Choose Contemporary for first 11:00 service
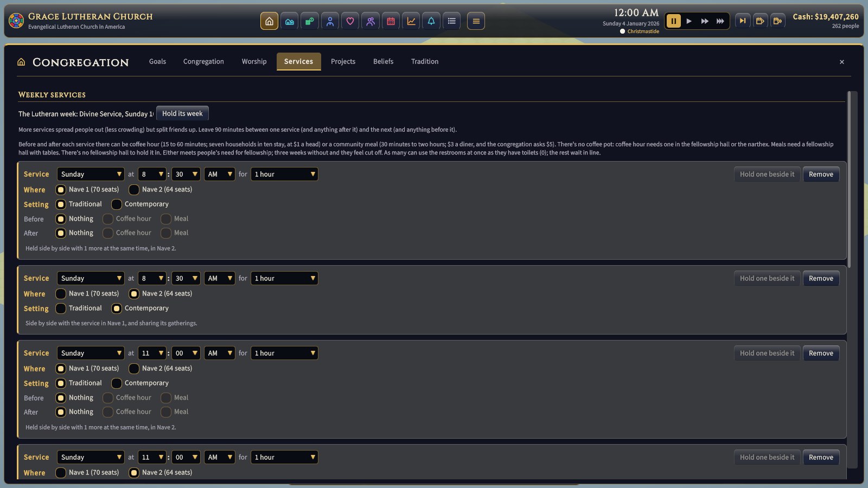The height and width of the screenshot is (488, 868). pyautogui.click(x=141, y=383)
